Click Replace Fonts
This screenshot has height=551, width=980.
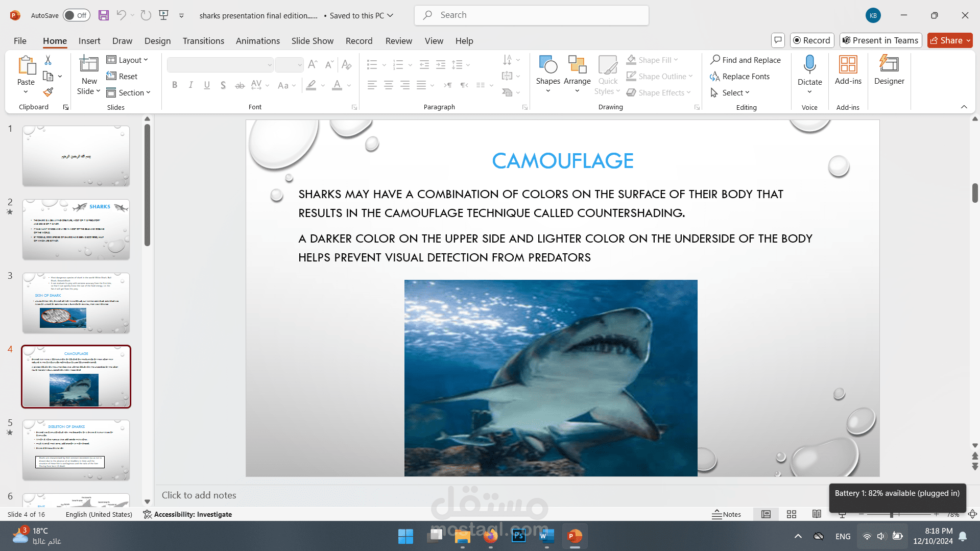739,76
